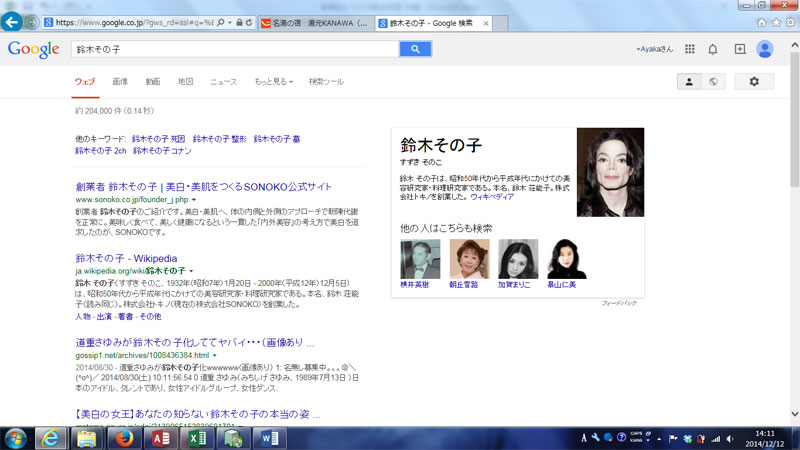
Task: Click the Google+ share plus icon
Action: point(740,49)
